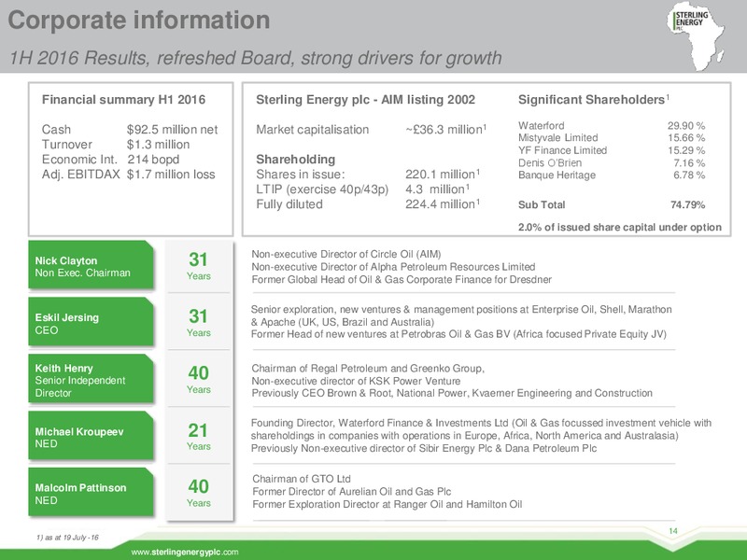Click the '224.4 million' fully diluted value
Screen dimensions: 747x560
[x=443, y=203]
